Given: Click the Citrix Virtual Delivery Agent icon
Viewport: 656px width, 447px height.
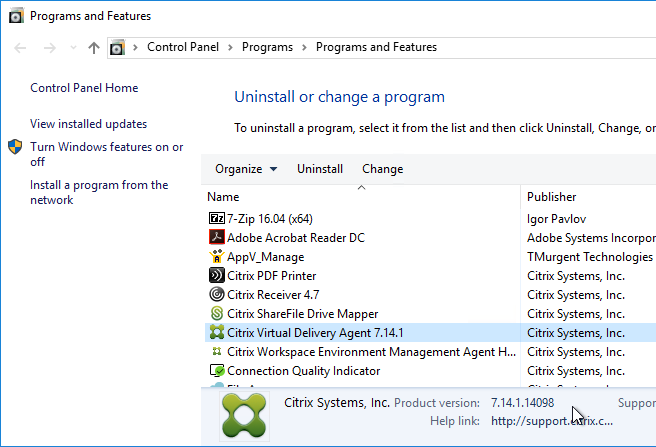Looking at the screenshot, I should point(217,332).
